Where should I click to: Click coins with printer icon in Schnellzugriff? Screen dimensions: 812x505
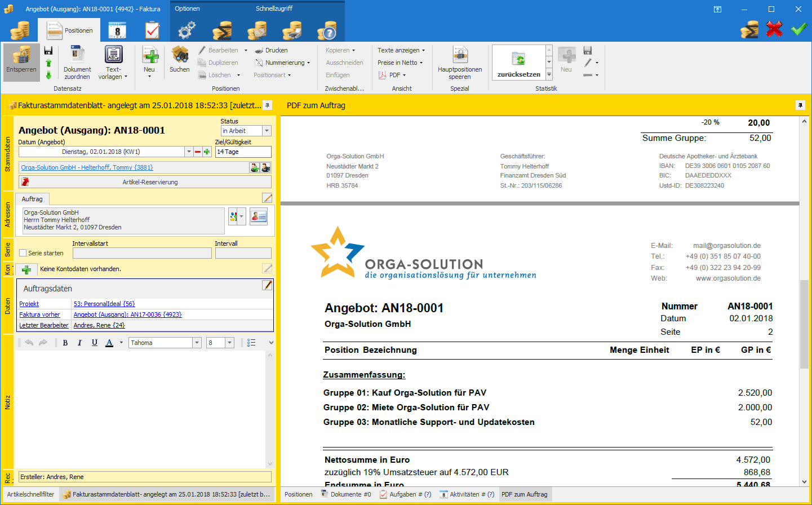coord(292,30)
